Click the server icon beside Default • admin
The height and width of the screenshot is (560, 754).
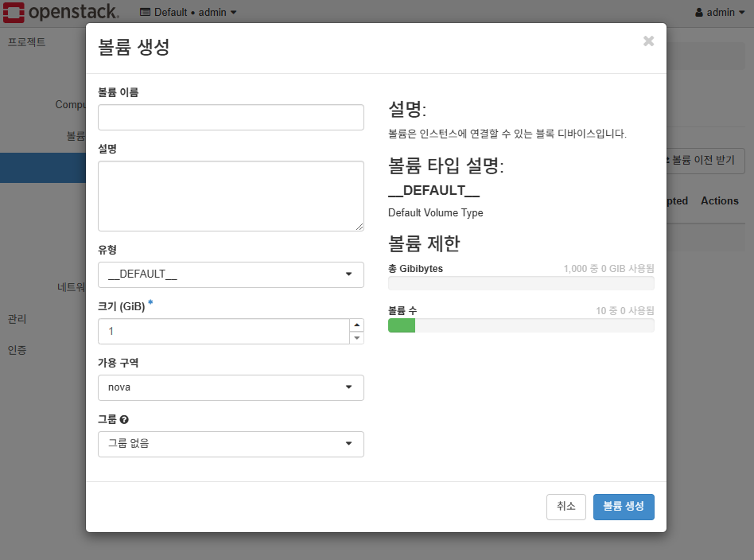[146, 12]
